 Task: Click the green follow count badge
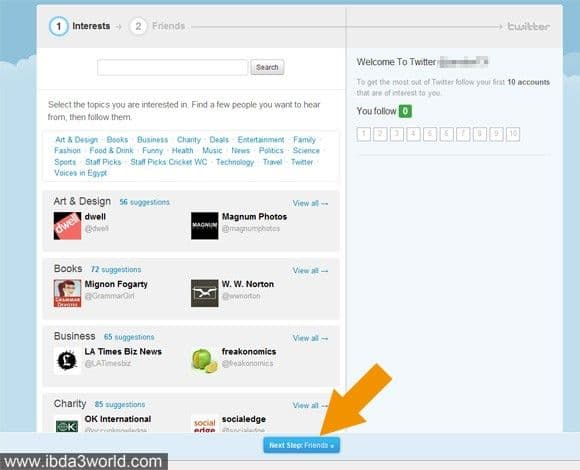tap(405, 111)
